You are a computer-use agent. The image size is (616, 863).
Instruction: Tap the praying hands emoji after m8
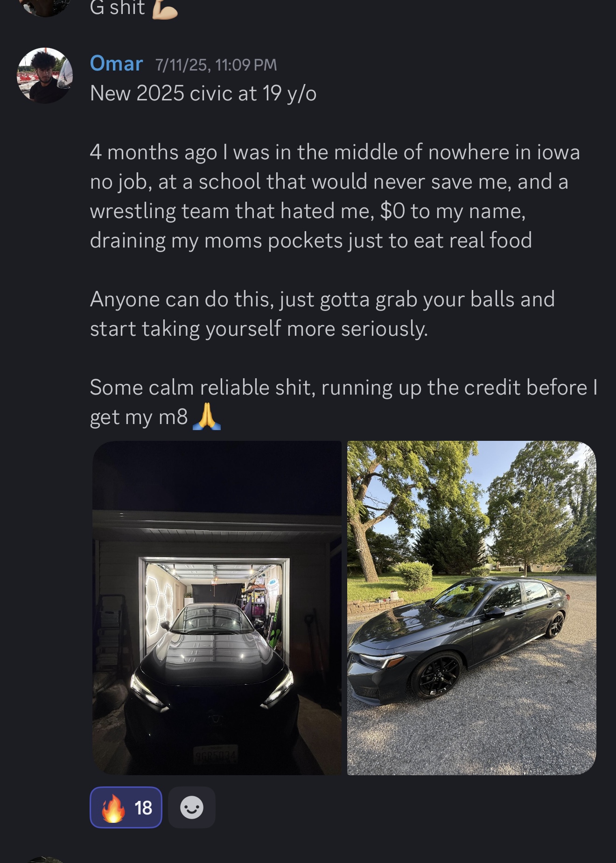pos(207,417)
